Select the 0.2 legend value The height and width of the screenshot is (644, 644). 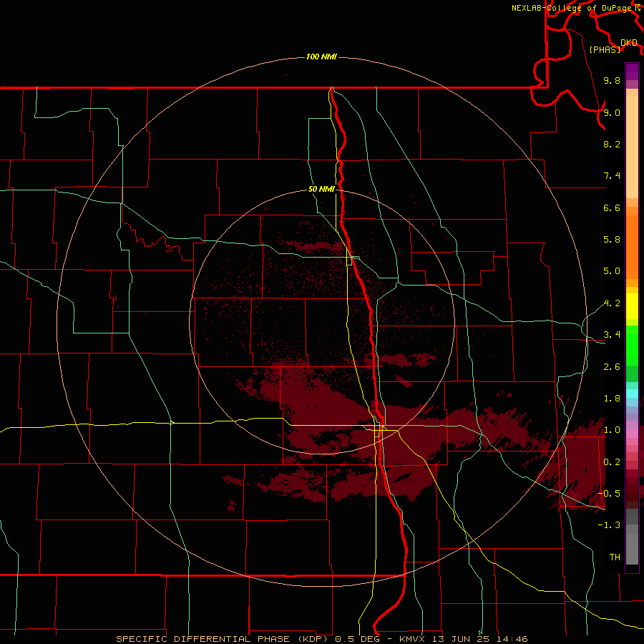612,462
